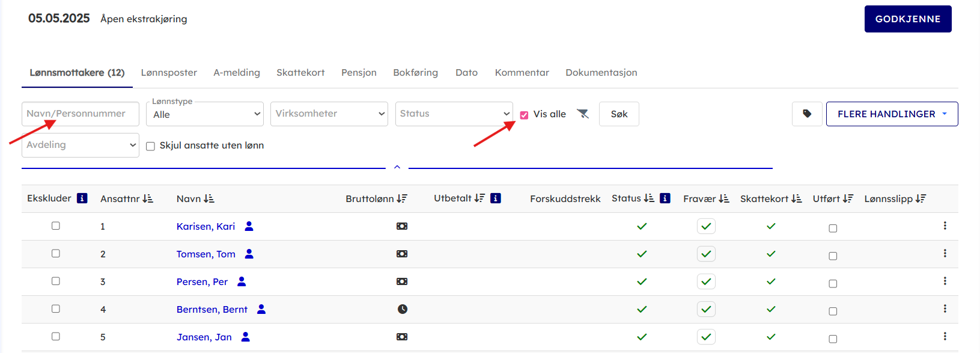Open the FLERE HANDLINGER dropdown menu
Image resolution: width=980 pixels, height=353 pixels.
pyautogui.click(x=892, y=114)
